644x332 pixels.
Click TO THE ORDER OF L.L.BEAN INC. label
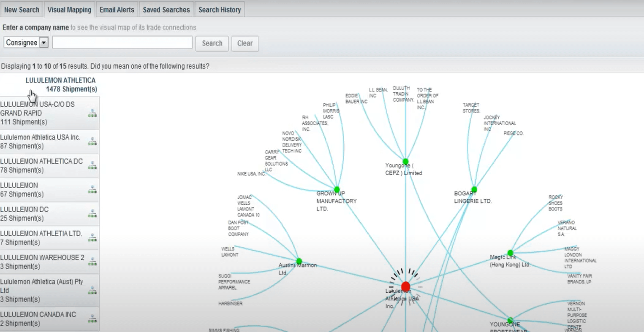(427, 99)
